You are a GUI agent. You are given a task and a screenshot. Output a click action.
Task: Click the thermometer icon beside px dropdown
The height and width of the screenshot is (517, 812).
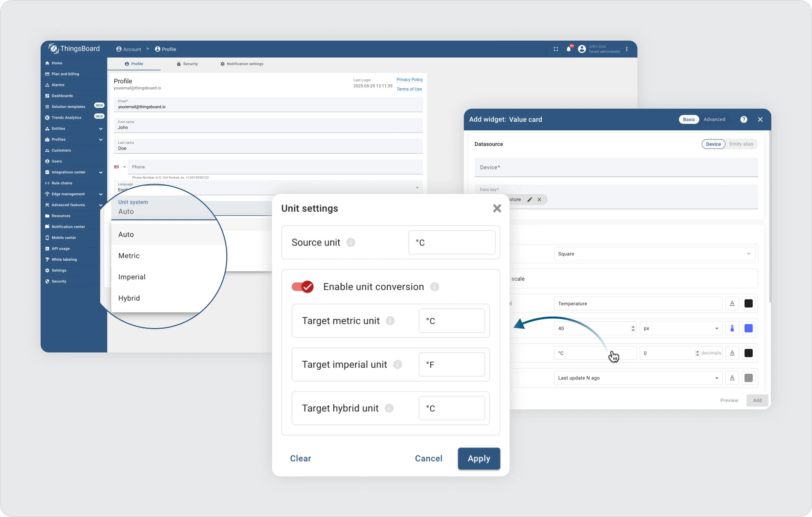pyautogui.click(x=732, y=328)
